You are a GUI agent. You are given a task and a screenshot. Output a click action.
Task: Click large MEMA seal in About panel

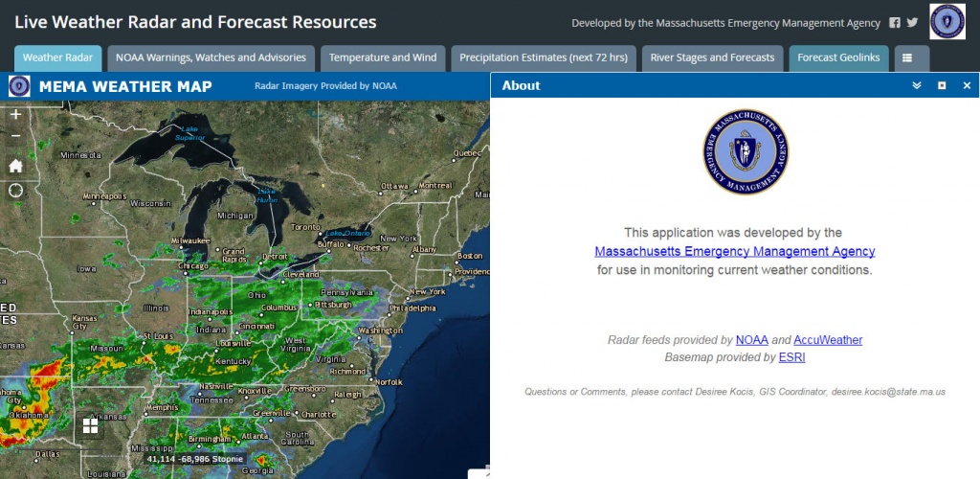click(746, 151)
